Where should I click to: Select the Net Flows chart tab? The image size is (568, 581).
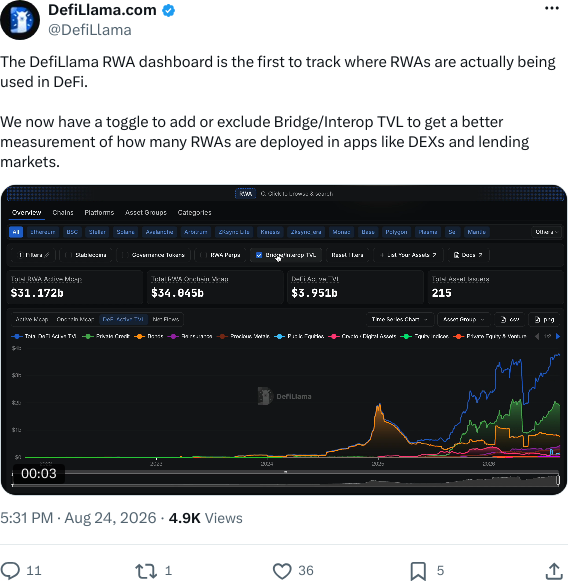(x=166, y=319)
